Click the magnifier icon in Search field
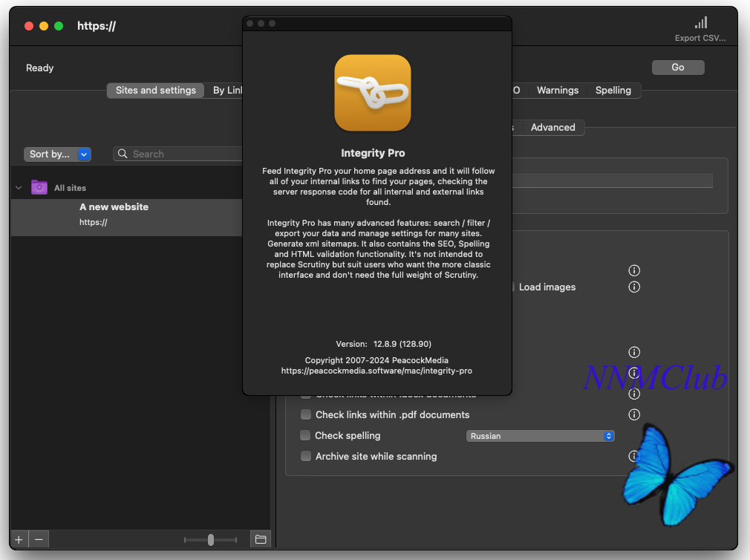 [123, 154]
